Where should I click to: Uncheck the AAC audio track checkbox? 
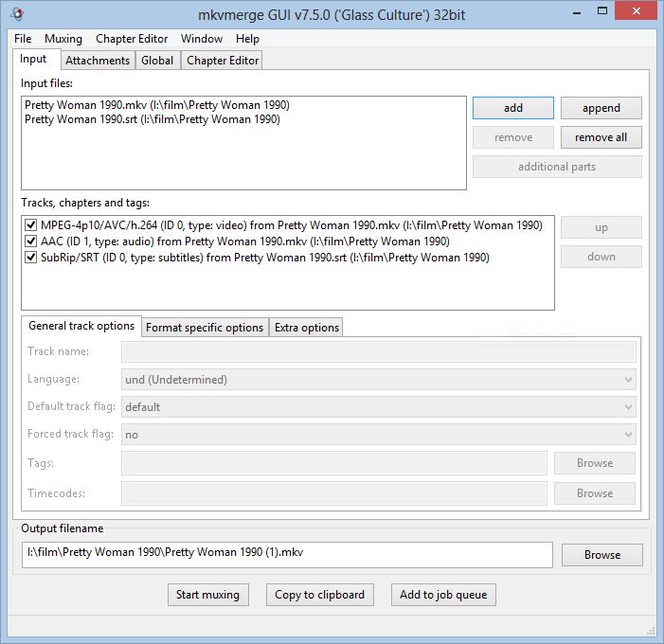(x=31, y=241)
